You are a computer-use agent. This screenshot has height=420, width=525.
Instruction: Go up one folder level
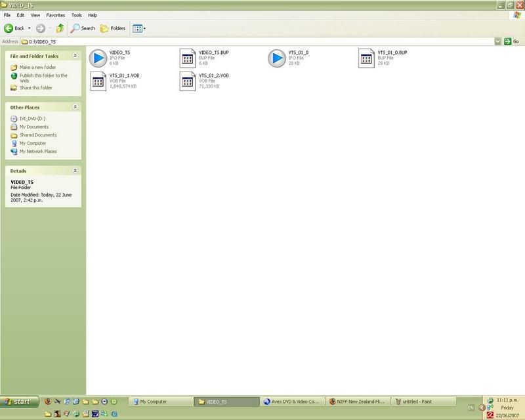(60, 28)
